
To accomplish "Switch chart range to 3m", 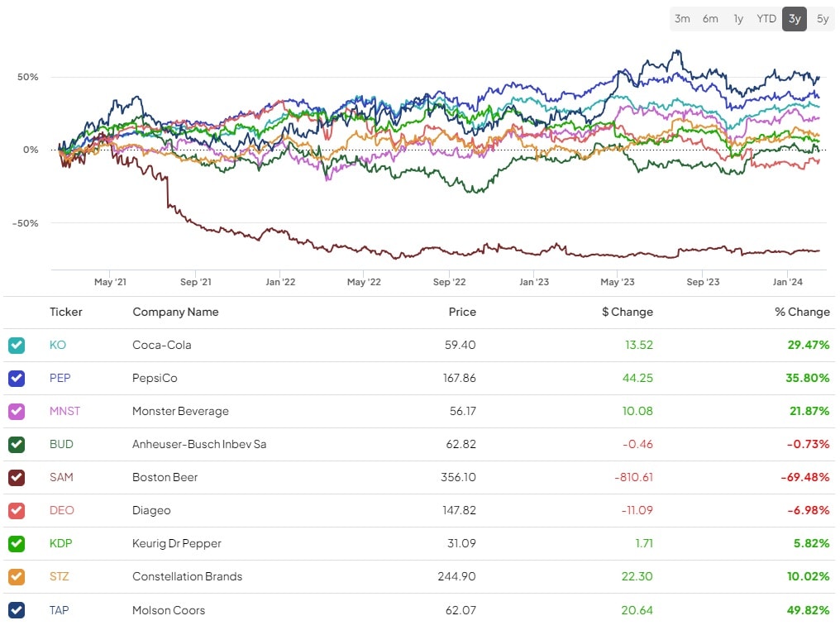I will [x=682, y=19].
